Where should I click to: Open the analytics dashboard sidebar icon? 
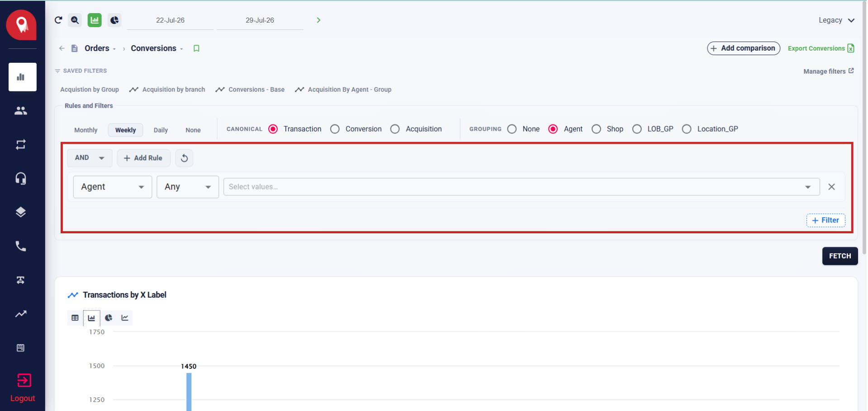22,77
